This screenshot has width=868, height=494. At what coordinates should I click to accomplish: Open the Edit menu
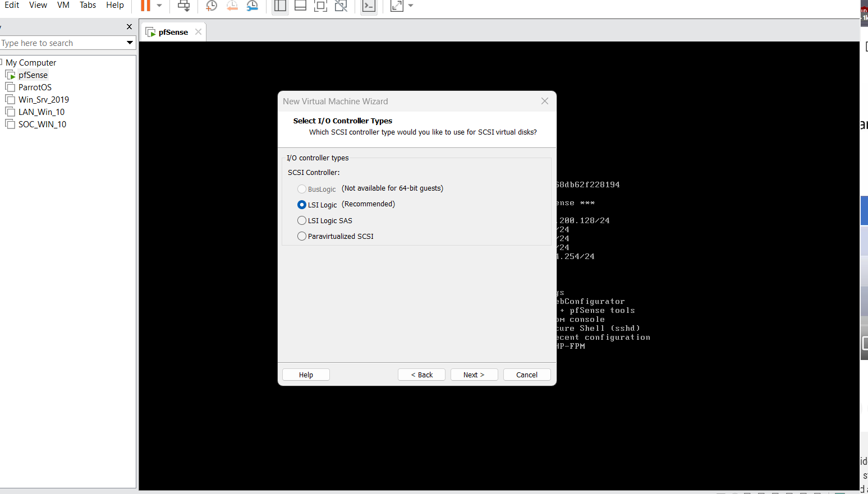pyautogui.click(x=12, y=5)
